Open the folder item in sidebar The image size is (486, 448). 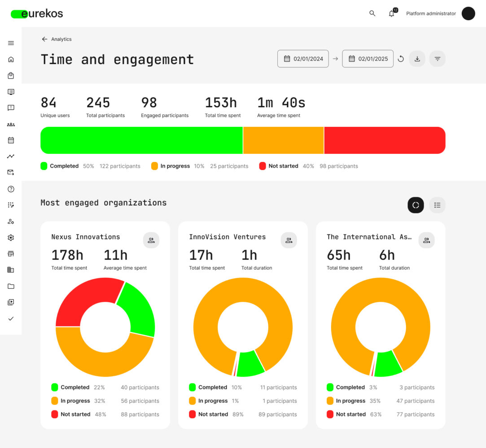(11, 286)
